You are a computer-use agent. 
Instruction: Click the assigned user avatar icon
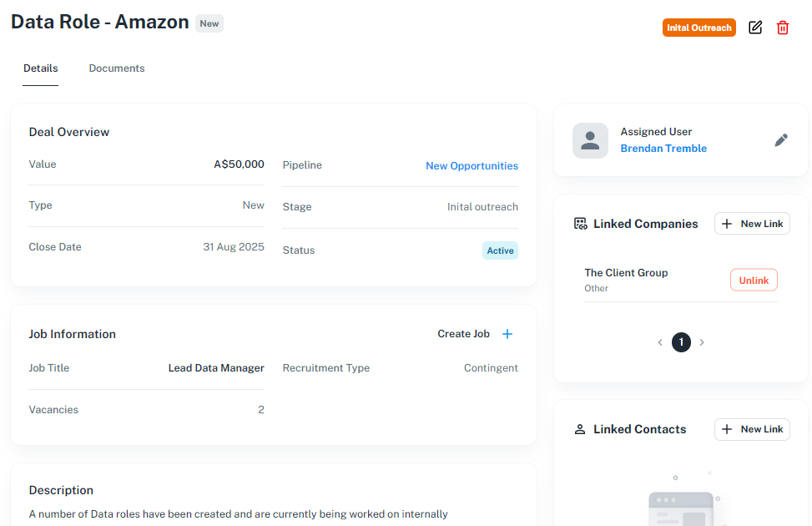point(590,140)
